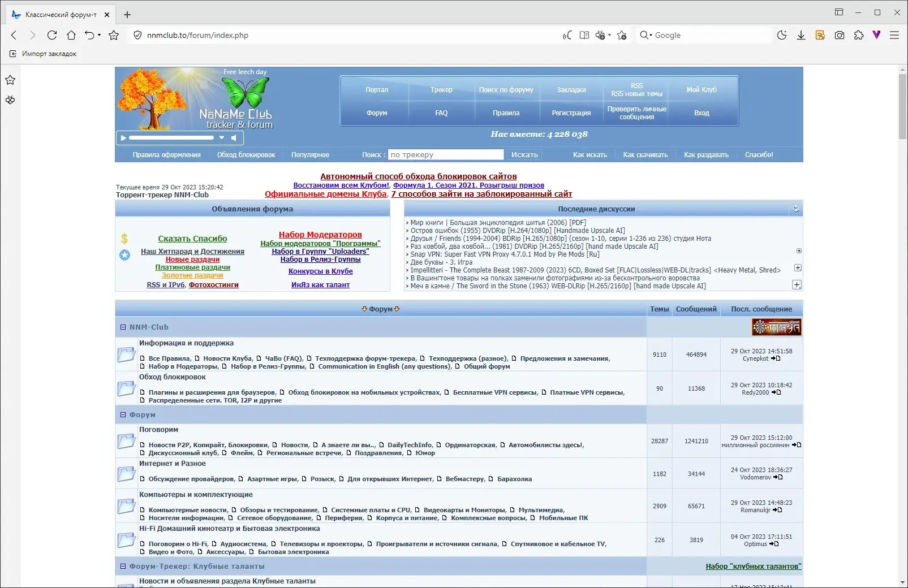Click the planet banner thumbnail in NNM-Club row
The width and height of the screenshot is (908, 588).
coord(776,327)
